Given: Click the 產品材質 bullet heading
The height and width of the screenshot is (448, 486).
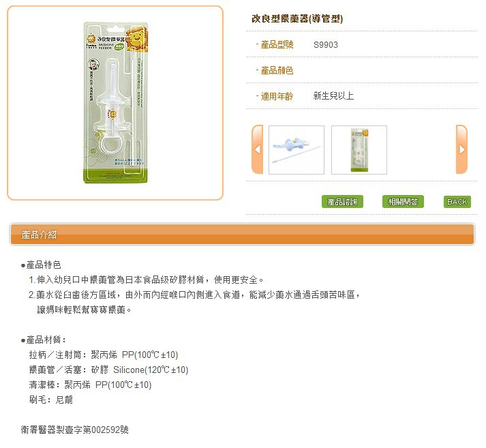Looking at the screenshot, I should (44, 340).
